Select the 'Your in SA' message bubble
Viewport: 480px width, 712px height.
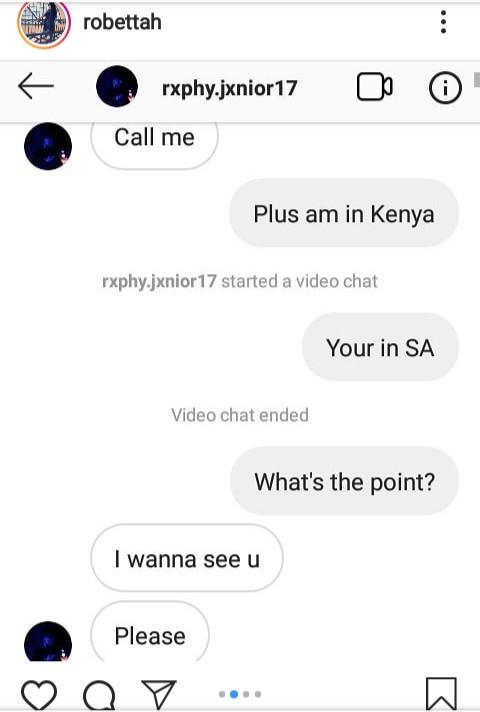[380, 347]
